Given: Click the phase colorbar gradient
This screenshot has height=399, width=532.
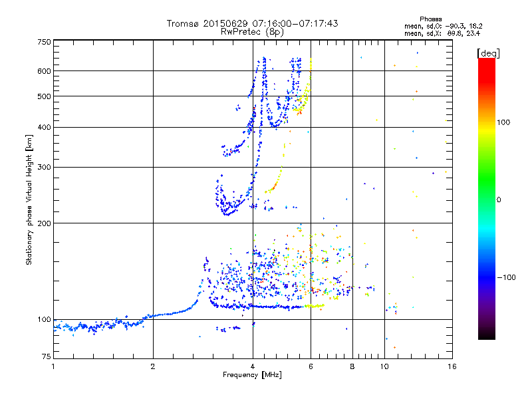Looking at the screenshot, I should pos(487,198).
